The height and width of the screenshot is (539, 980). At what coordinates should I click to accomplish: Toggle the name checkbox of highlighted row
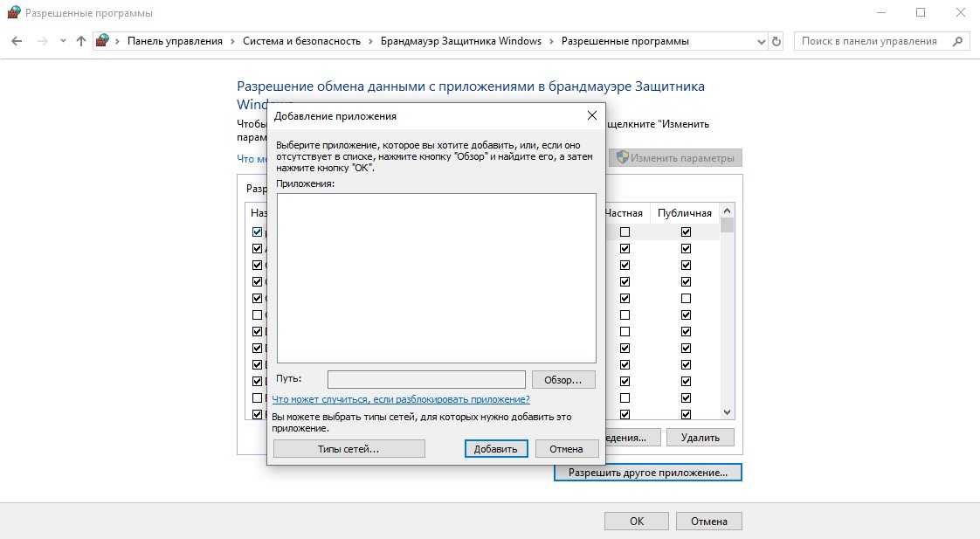pyautogui.click(x=257, y=232)
